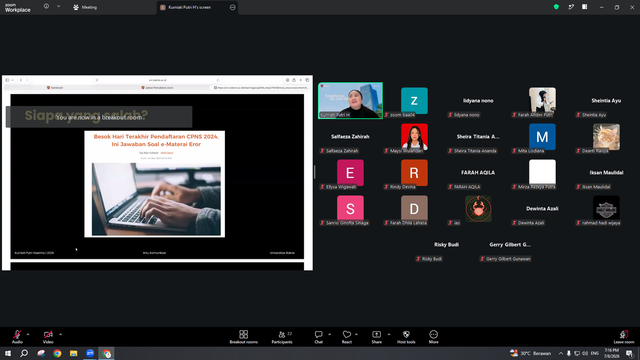This screenshot has height=360, width=640.
Task: Unmute the Audio microphone button
Action: [17, 336]
